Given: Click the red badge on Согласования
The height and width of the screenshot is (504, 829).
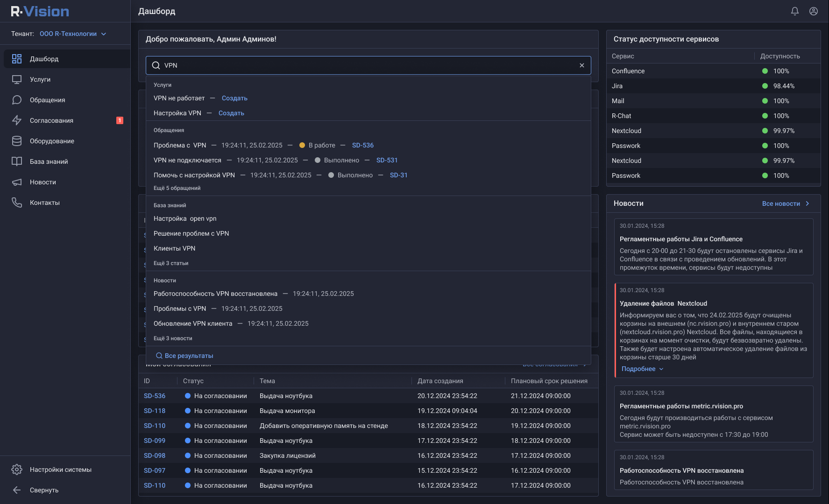Looking at the screenshot, I should (x=120, y=120).
